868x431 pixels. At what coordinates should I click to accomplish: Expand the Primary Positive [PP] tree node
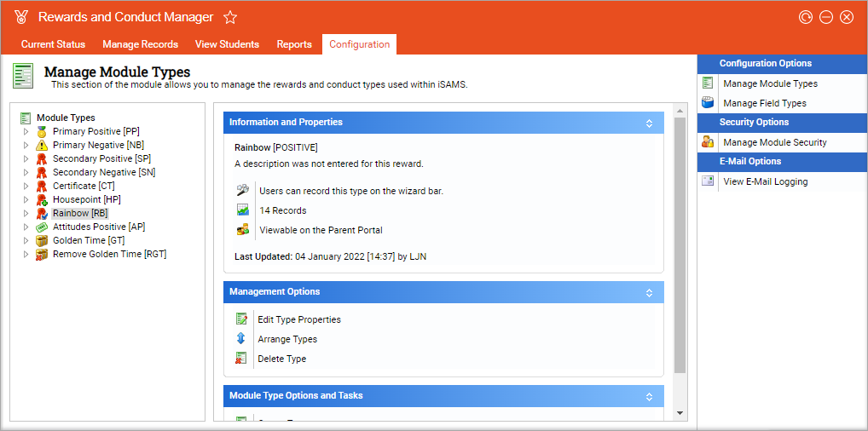point(26,131)
